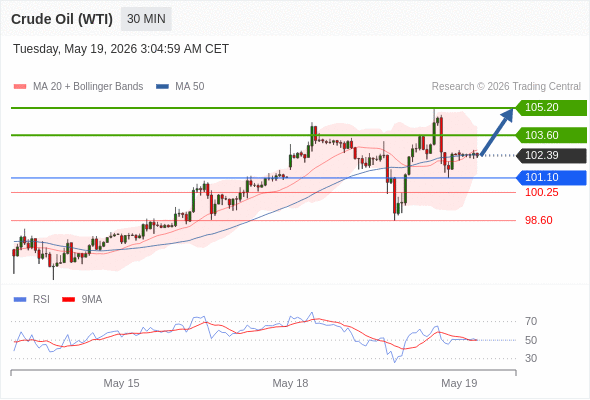Screen dimensions: 590x400
Task: Click the Research © 2026 Trading Central text
Action: coord(506,87)
